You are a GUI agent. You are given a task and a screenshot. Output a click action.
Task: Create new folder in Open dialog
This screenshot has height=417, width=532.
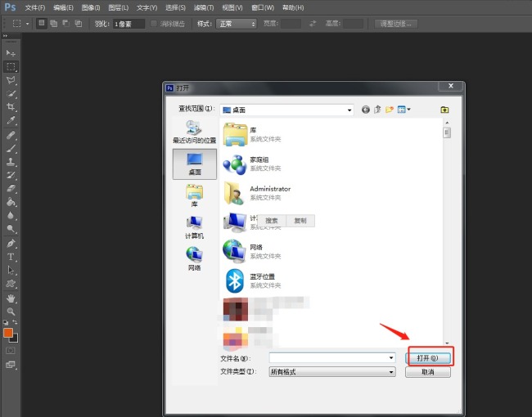coord(390,109)
